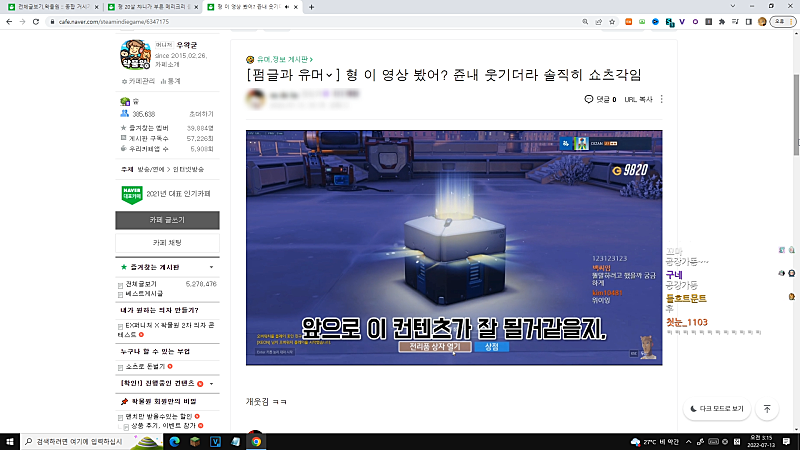
Task: Open the notification center icon
Action: (x=787, y=442)
